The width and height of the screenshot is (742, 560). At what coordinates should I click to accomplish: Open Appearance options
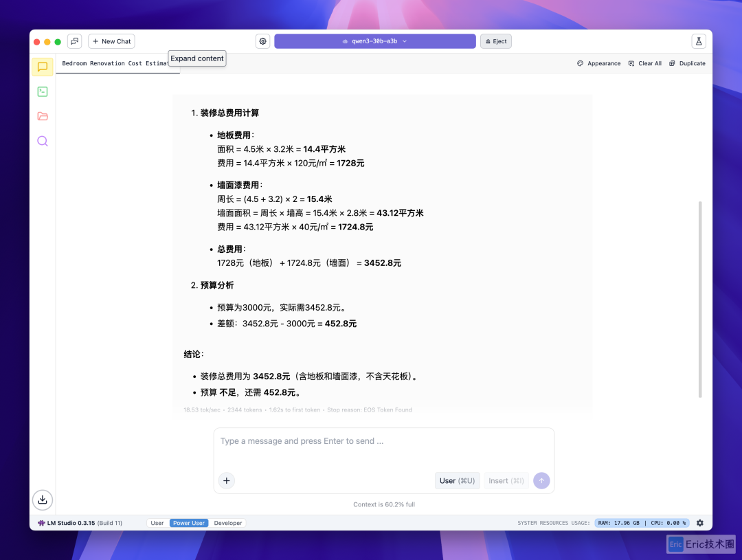pos(598,63)
